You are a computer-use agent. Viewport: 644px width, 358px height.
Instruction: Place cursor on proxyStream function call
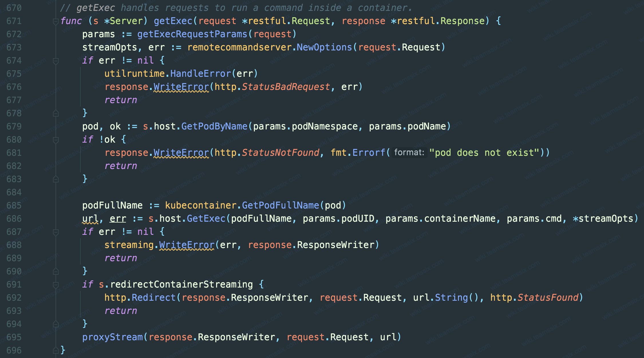112,337
